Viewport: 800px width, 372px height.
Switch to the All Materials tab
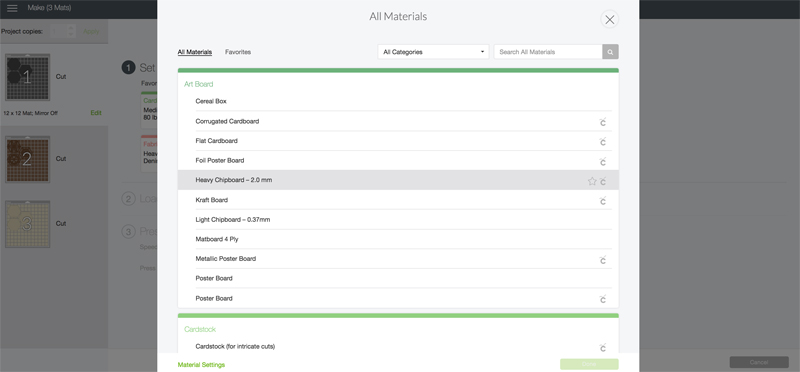tap(194, 52)
